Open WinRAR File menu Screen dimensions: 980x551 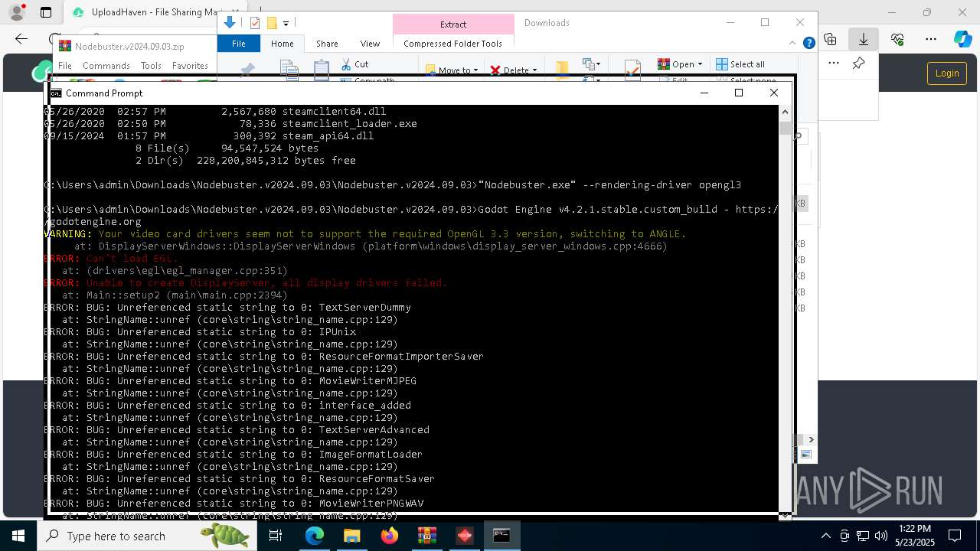click(65, 66)
